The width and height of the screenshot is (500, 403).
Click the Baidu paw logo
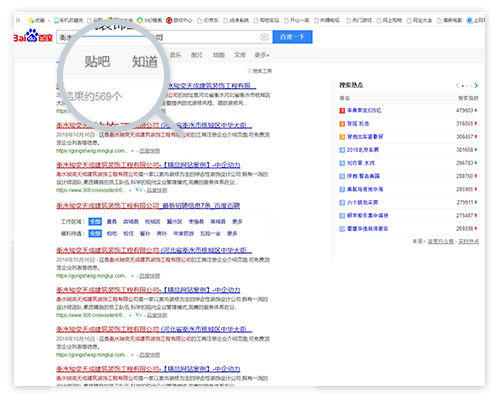tap(32, 35)
